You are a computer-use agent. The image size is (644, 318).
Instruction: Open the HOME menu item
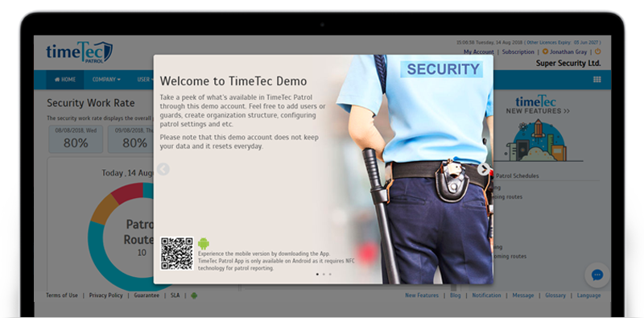(x=65, y=80)
